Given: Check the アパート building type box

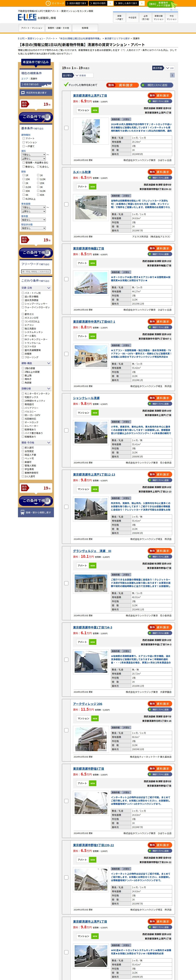Looking at the screenshot, I should 23,139.
